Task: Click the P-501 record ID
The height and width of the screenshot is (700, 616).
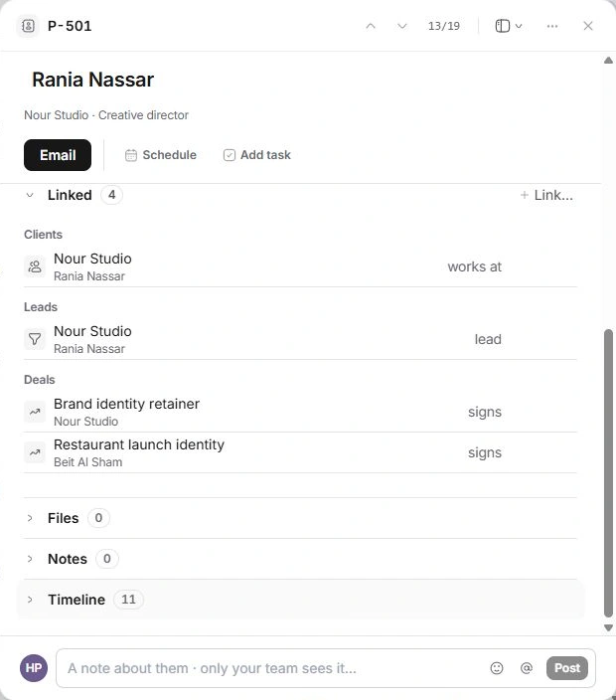Action: (x=70, y=26)
